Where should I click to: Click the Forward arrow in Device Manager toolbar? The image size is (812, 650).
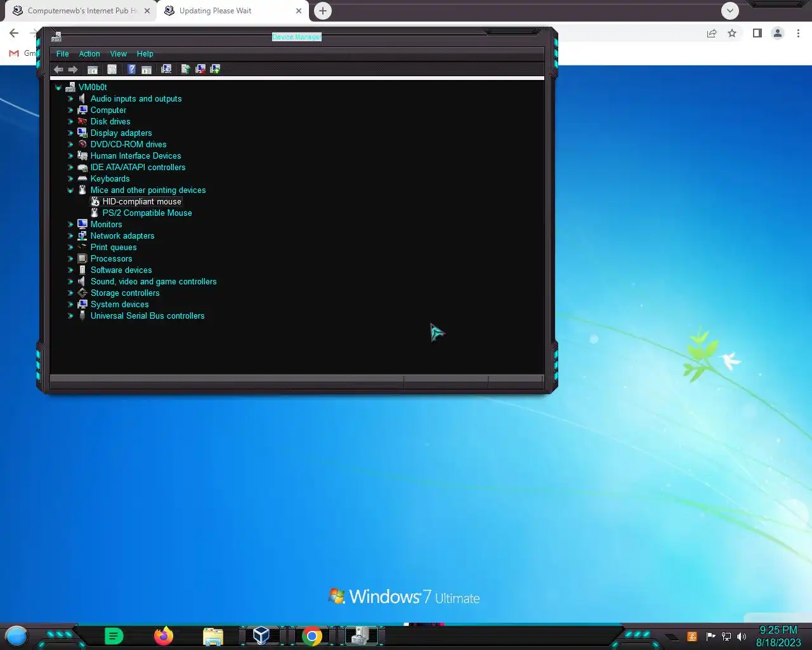click(73, 69)
